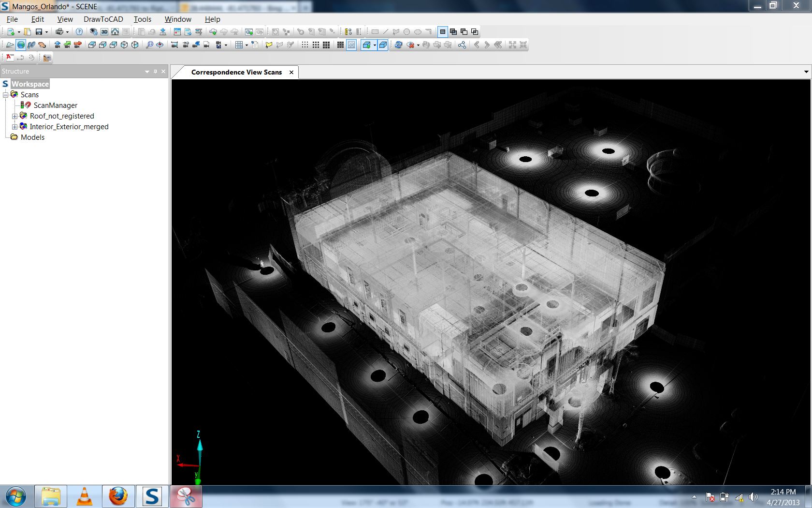Click the 3D view toolbar icon
The image size is (812, 508).
(104, 31)
